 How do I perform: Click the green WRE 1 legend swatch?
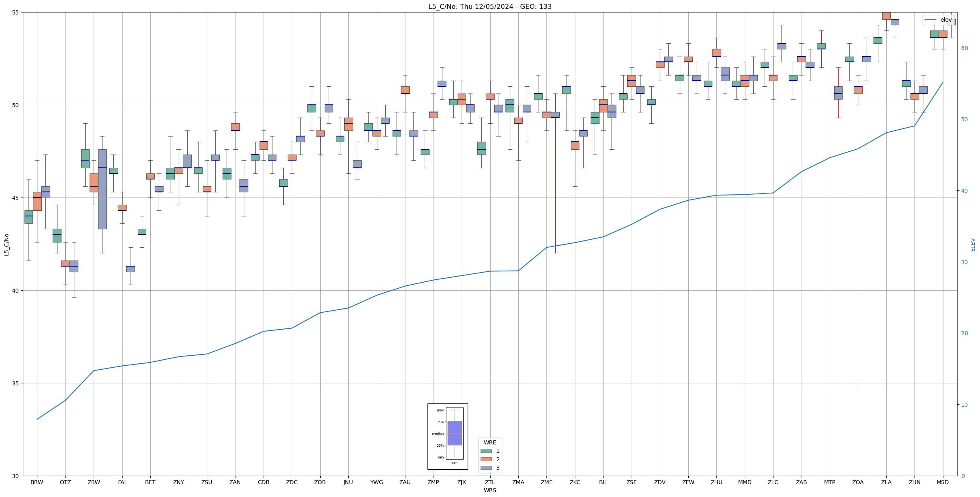(486, 451)
